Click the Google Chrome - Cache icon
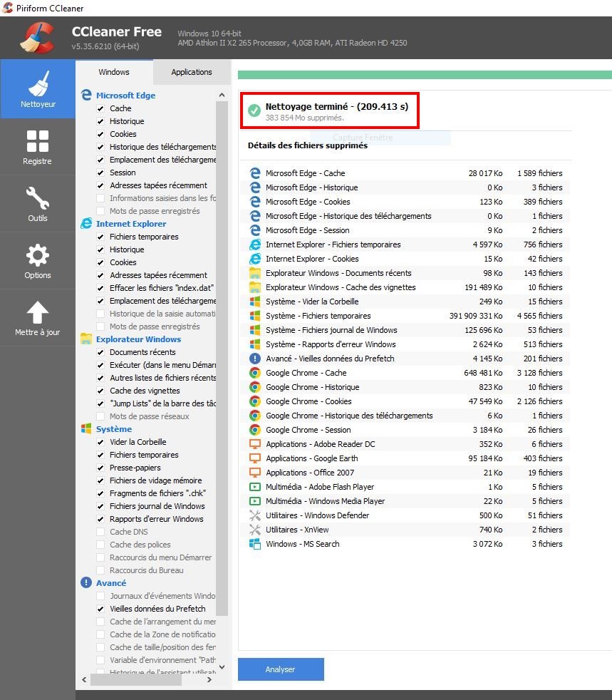612x700 pixels. pos(254,373)
